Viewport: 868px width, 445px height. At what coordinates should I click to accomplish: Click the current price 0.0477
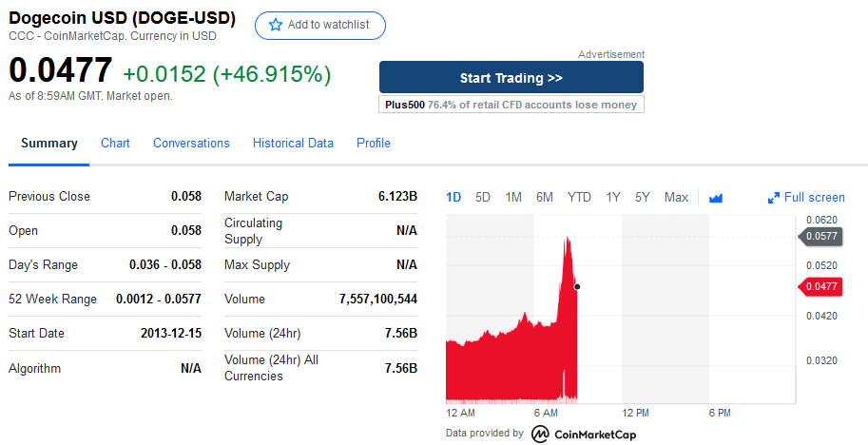pos(60,70)
